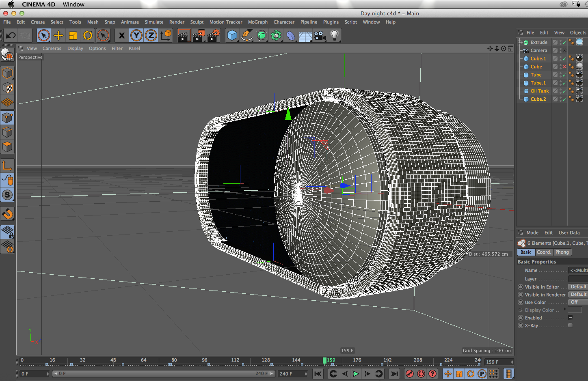The width and height of the screenshot is (588, 381).
Task: Activate the Rotate tool in top toolbar
Action: coord(88,36)
